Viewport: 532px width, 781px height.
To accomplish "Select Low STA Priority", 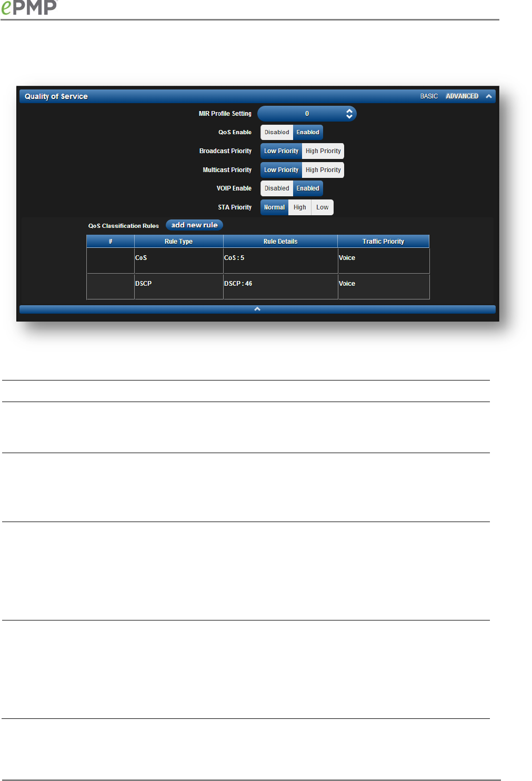I will (323, 207).
